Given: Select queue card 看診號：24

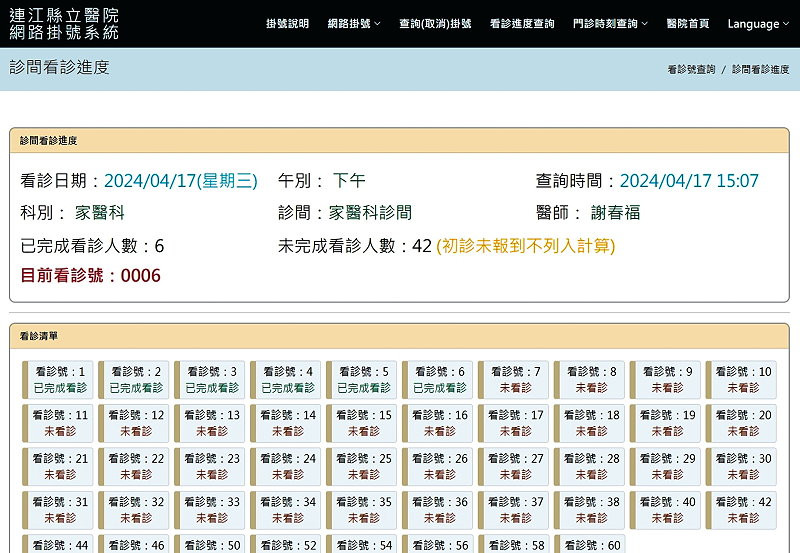Looking at the screenshot, I should click(285, 466).
